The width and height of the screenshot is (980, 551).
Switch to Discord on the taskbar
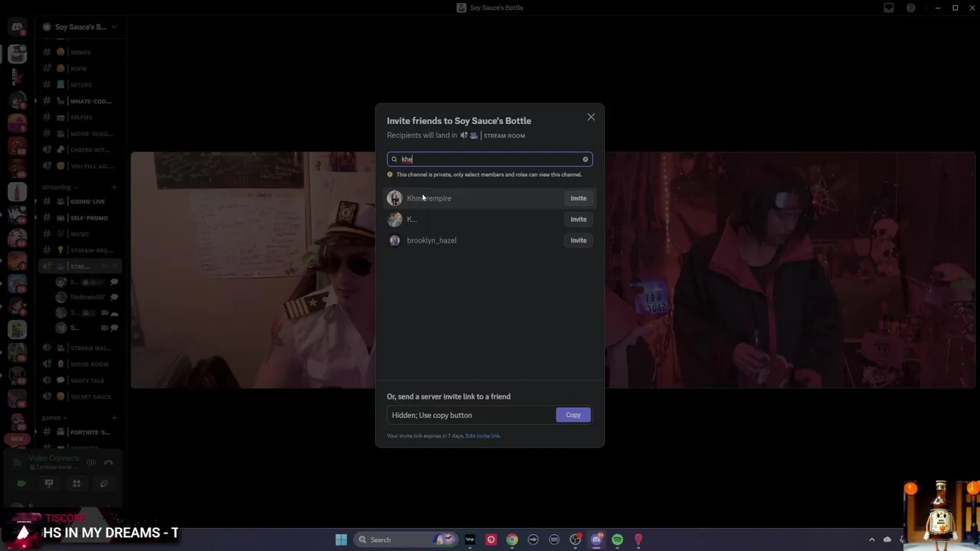point(596,540)
